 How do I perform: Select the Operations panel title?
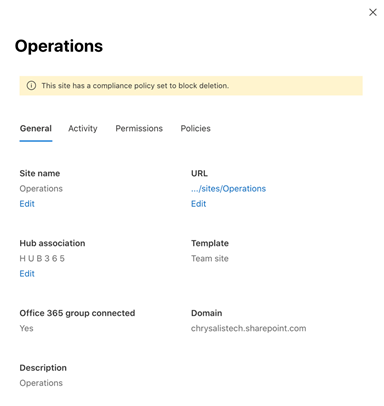point(59,46)
